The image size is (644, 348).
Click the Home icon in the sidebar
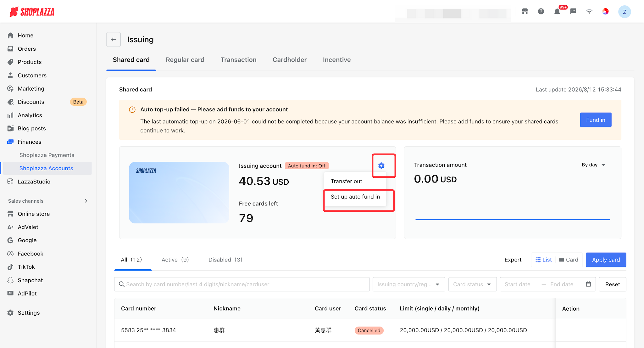pos(10,35)
